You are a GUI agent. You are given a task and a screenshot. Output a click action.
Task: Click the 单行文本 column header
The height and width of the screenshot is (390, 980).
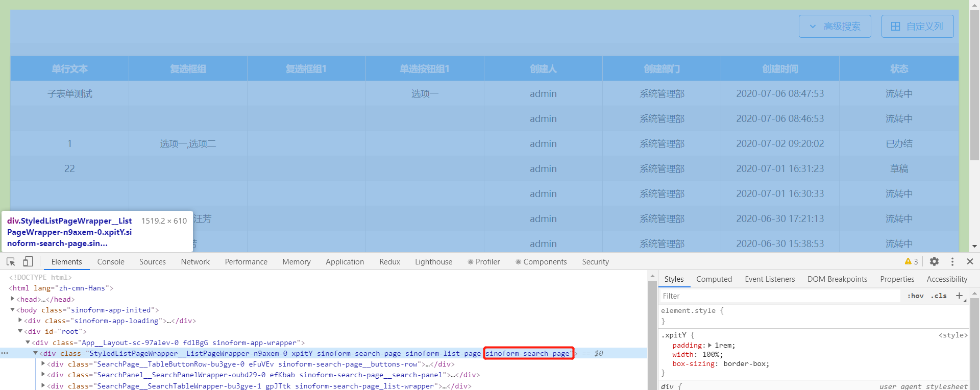pos(69,69)
